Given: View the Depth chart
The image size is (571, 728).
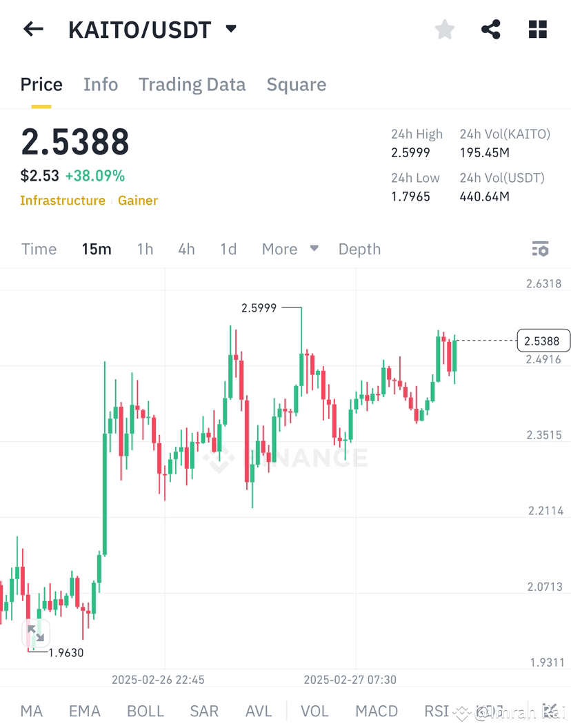Looking at the screenshot, I should [x=359, y=249].
